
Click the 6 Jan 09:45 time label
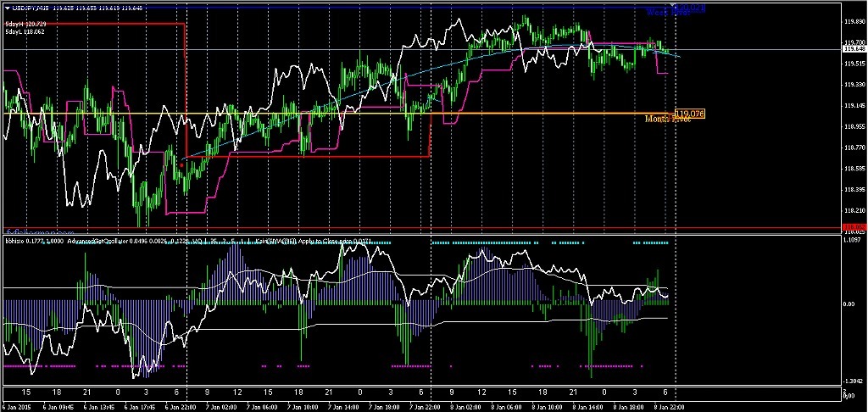[59, 406]
